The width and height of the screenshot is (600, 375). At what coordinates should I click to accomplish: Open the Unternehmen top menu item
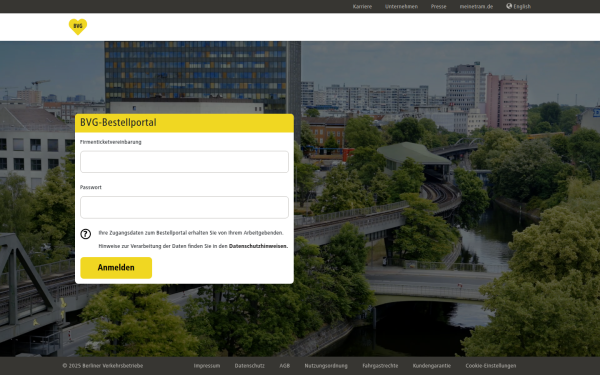click(401, 7)
